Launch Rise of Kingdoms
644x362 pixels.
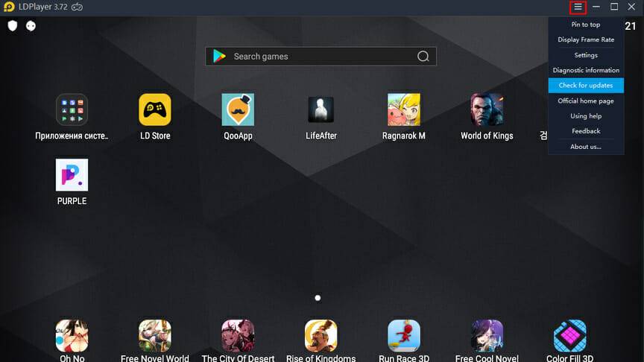click(x=321, y=336)
